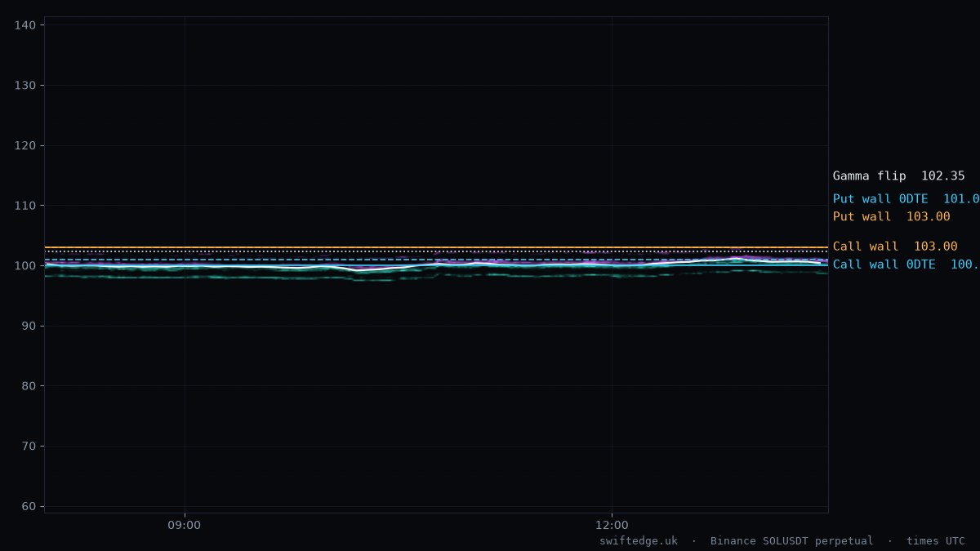This screenshot has width=980, height=551.
Task: Click the 80 price axis label
Action: click(29, 386)
